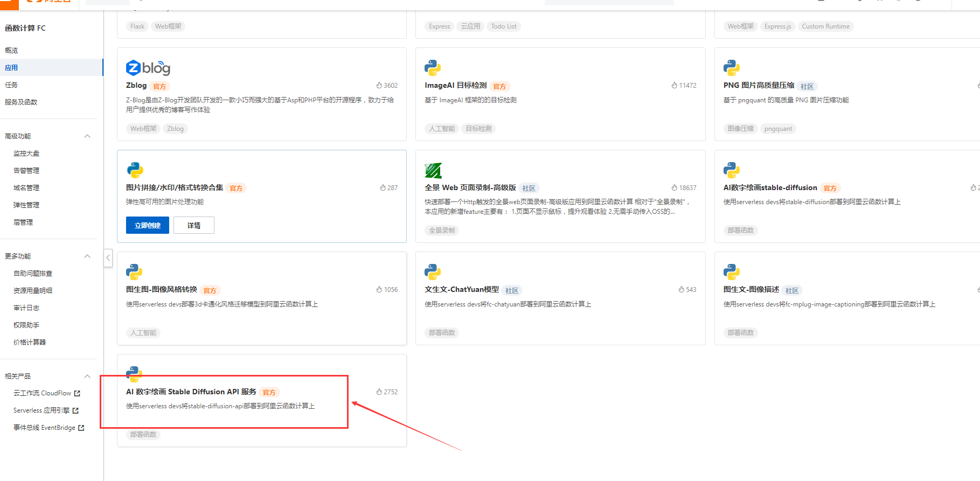980x481 pixels.
Task: Select 应用 in the sidebar
Action: coord(51,67)
